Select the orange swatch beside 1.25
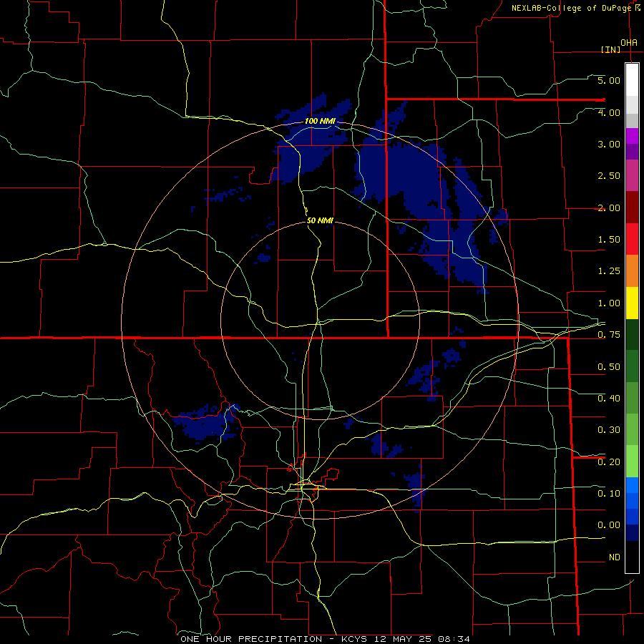Viewport: 644px width, 644px height. tap(632, 271)
